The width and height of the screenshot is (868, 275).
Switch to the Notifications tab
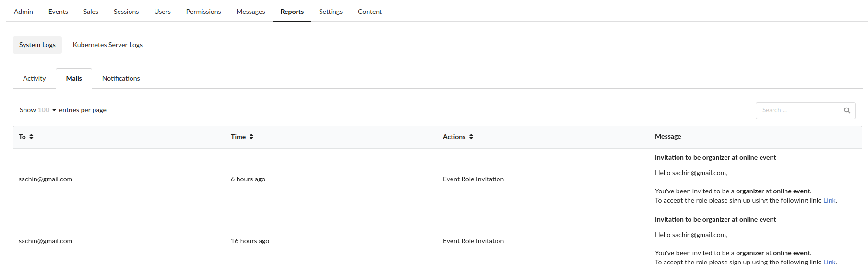(x=121, y=78)
